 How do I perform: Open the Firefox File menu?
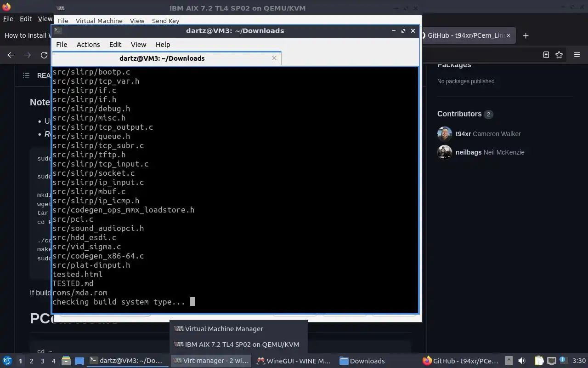[x=8, y=19]
